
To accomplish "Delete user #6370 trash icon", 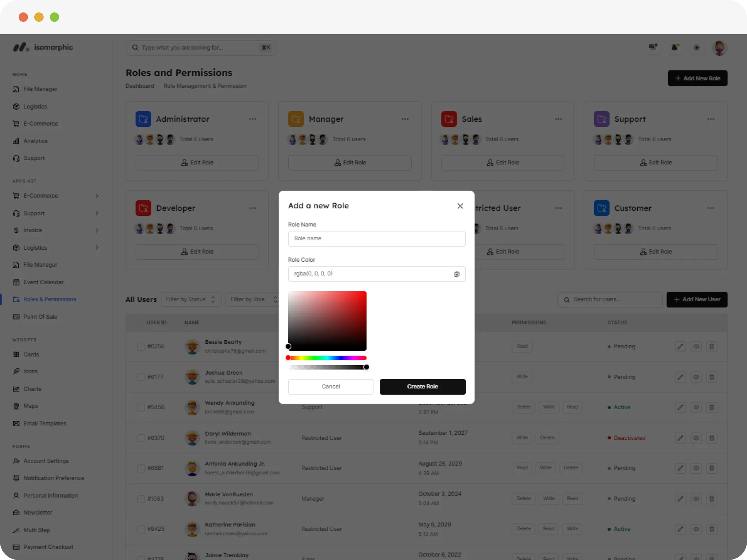I will click(x=712, y=438).
